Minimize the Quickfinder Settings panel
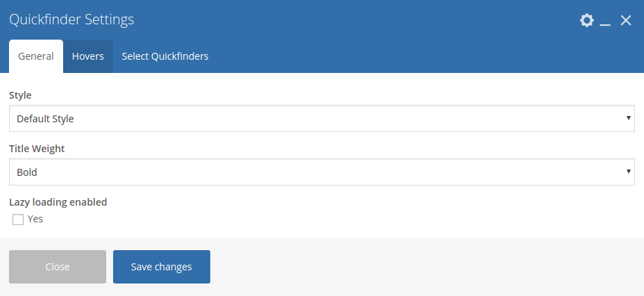Screen dimensions: 644x296 point(605,22)
